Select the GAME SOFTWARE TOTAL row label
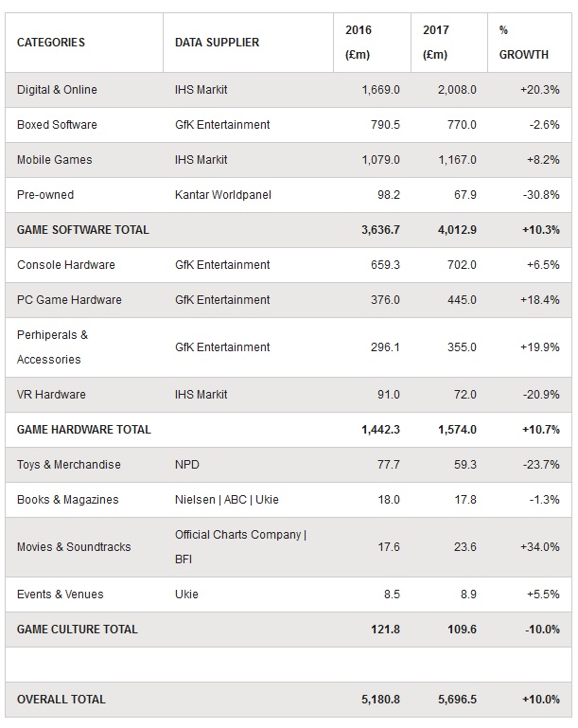Screen dimensions: 578x728 point(83,230)
